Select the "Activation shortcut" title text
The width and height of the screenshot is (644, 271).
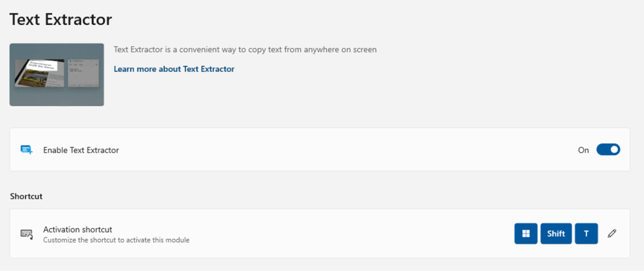coord(77,229)
